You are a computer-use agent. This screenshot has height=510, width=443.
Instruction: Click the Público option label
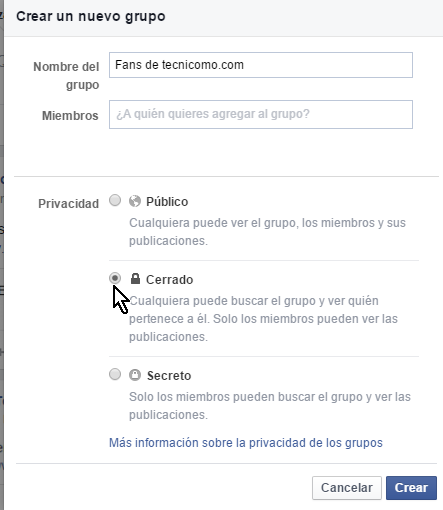click(x=167, y=202)
